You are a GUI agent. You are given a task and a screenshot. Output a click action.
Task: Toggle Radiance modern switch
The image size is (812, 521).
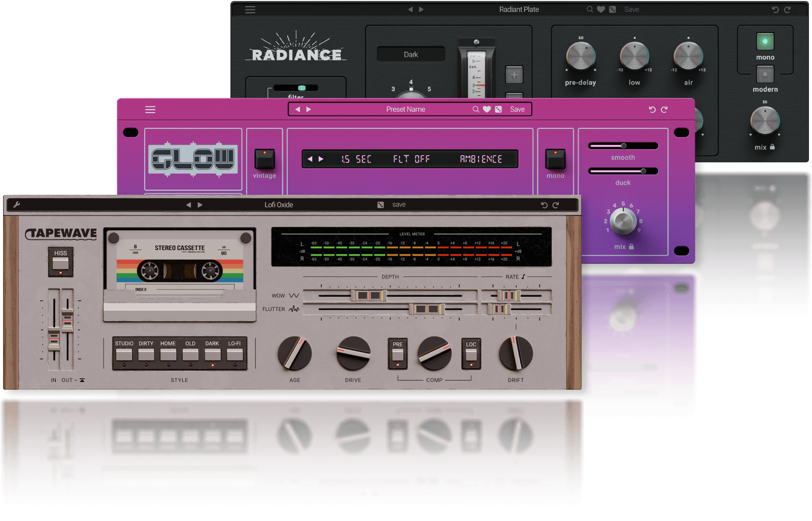tap(765, 74)
